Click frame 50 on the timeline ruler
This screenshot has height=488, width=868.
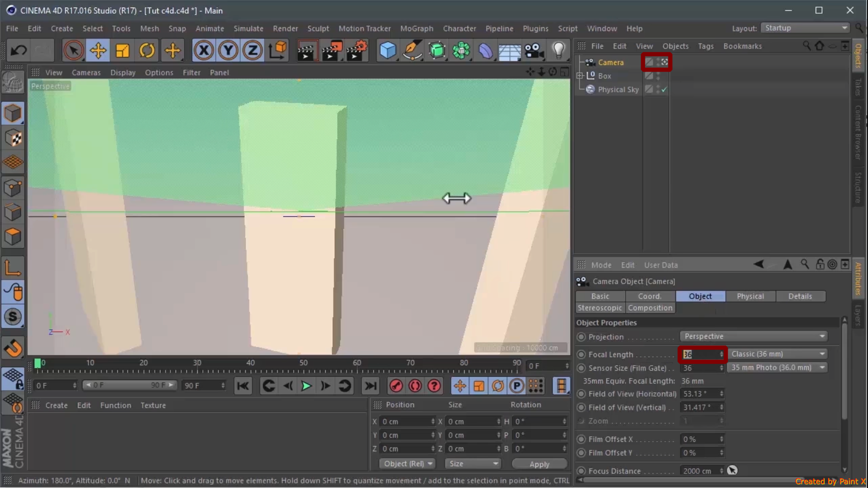[x=304, y=363]
